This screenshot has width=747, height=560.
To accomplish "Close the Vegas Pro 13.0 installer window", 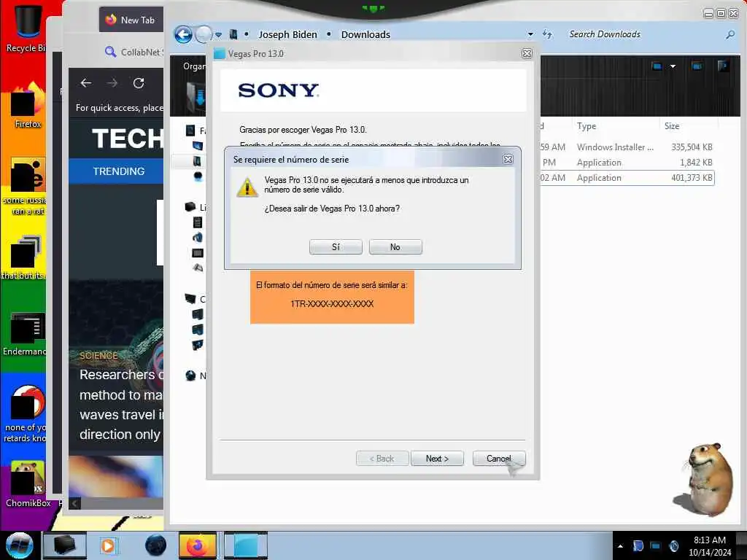I will click(x=527, y=53).
